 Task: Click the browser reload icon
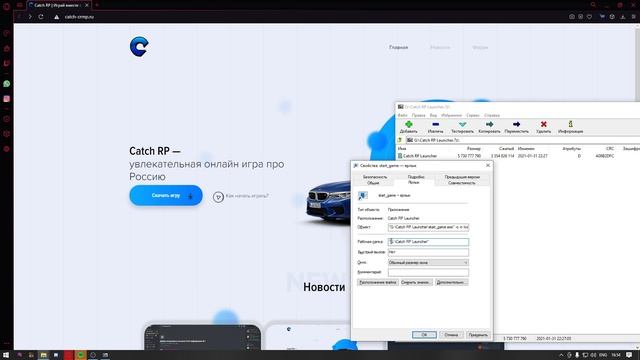click(41, 17)
